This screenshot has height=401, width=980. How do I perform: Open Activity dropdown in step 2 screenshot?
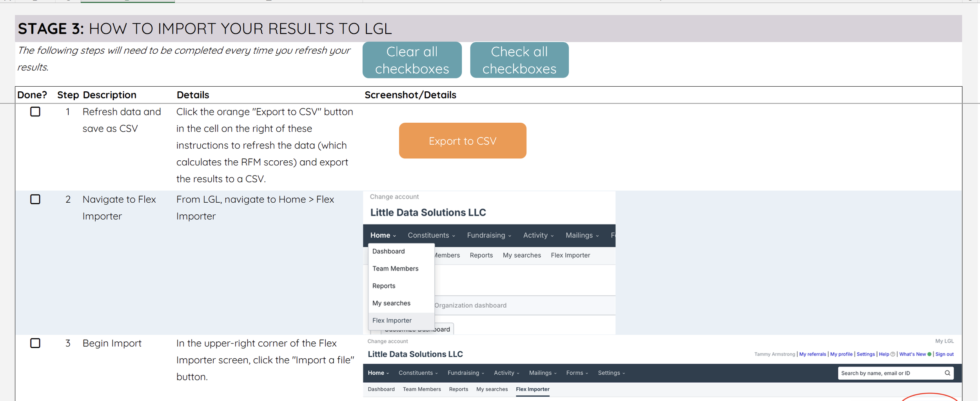tap(538, 235)
